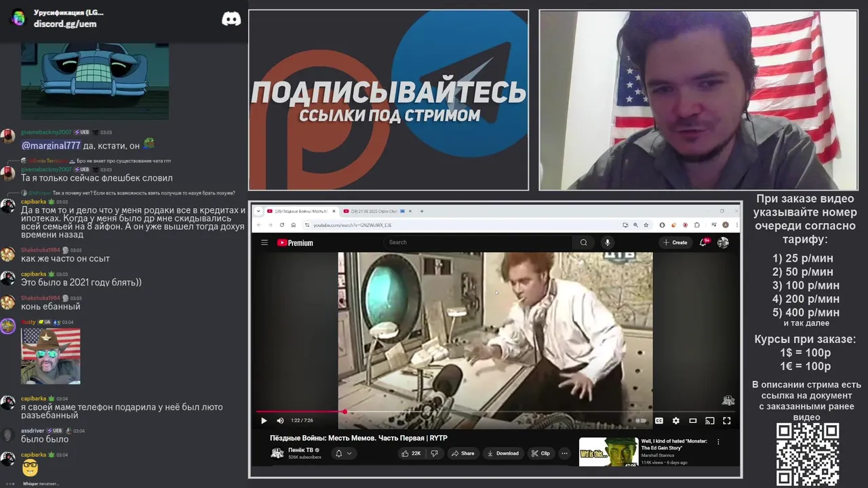Open browser zoom magnifier in address bar
This screenshot has height=488, width=868.
(x=635, y=225)
